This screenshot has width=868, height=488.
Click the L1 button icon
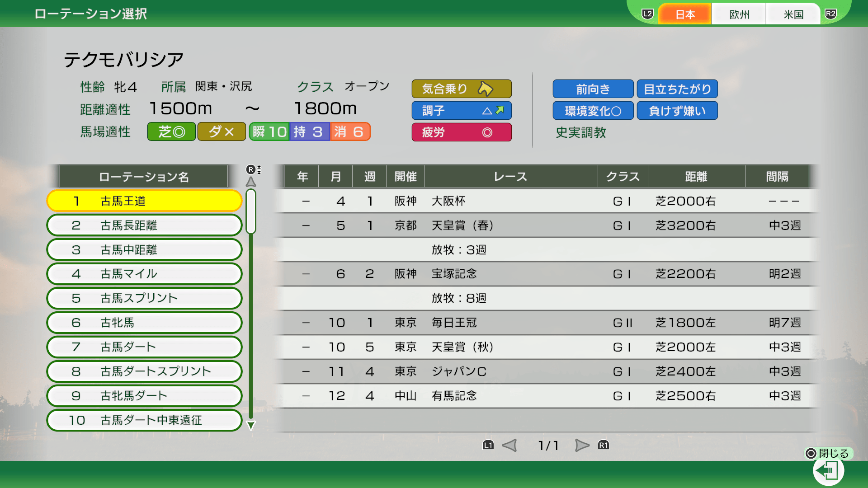click(488, 446)
